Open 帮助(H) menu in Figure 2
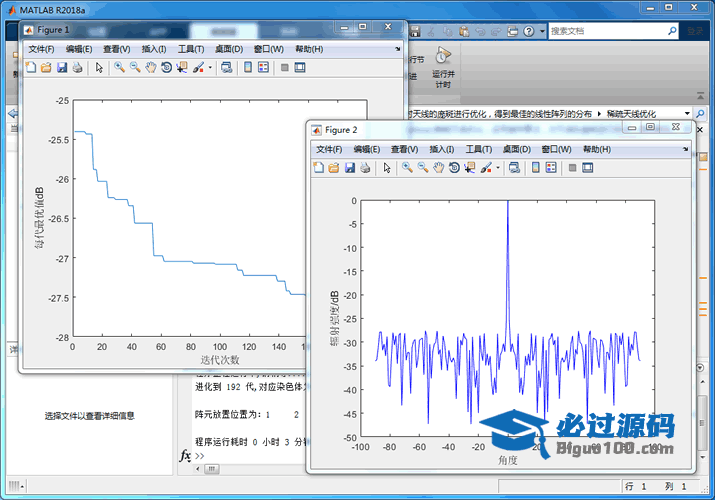This screenshot has width=715, height=500. (x=596, y=149)
